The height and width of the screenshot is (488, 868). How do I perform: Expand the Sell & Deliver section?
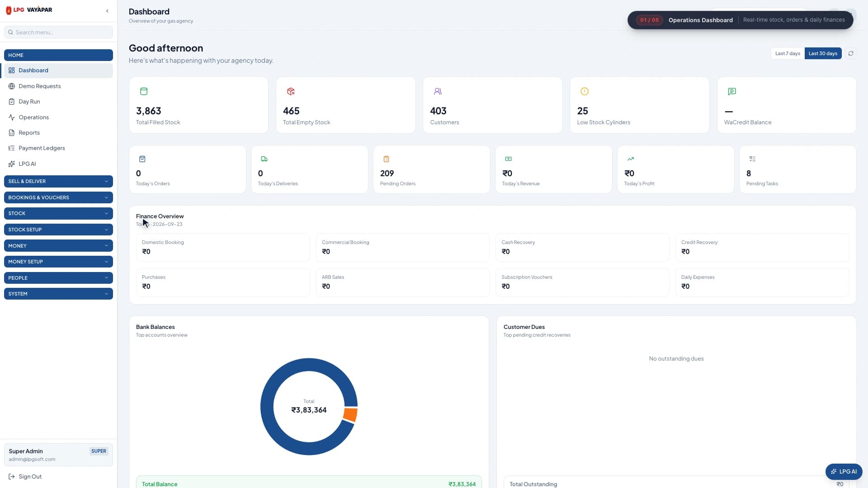click(x=58, y=181)
